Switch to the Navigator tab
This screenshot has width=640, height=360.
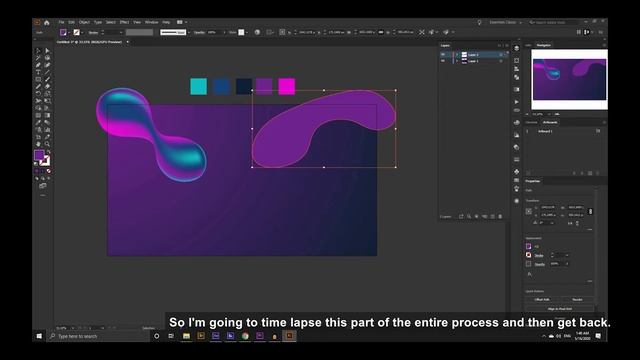544,45
